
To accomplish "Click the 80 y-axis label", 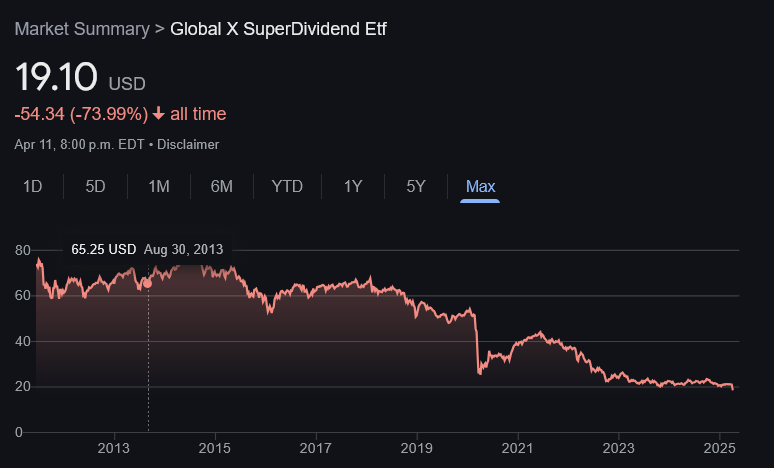I will (23, 250).
